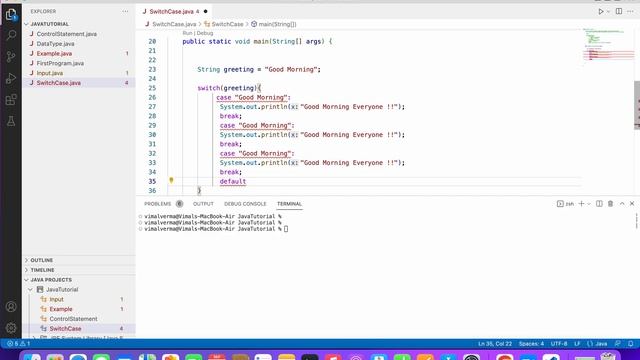The height and width of the screenshot is (360, 640).
Task: Select SwitchCase.java in explorer
Action: click(x=79, y=83)
